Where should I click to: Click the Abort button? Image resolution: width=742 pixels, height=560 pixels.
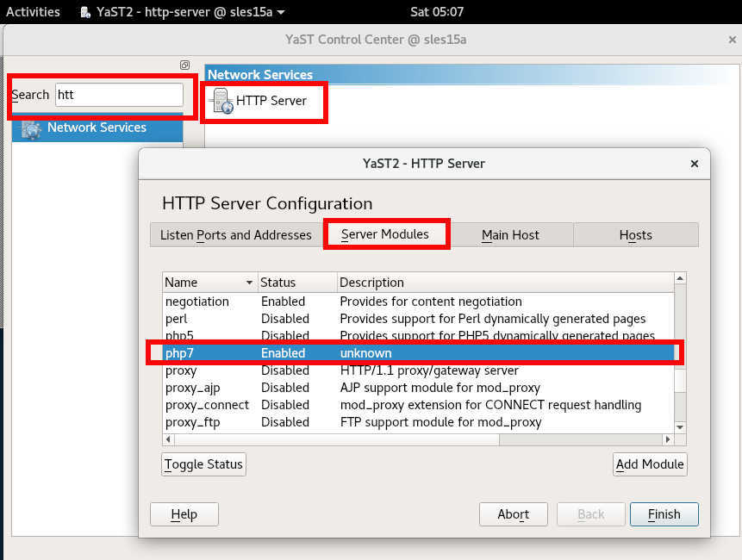513,514
